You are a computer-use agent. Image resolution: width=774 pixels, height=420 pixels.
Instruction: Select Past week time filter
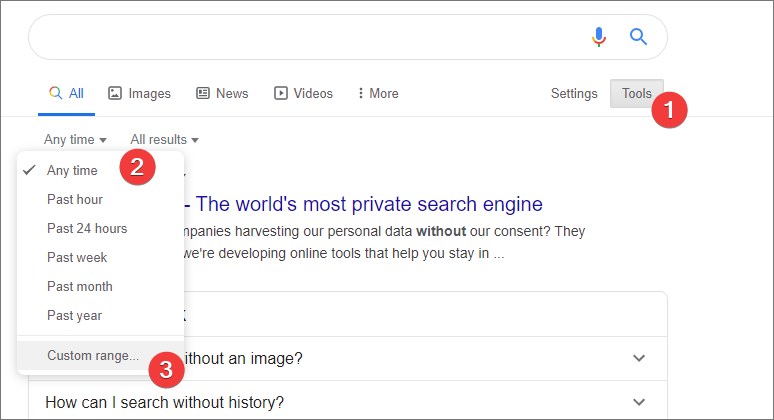[x=77, y=257]
